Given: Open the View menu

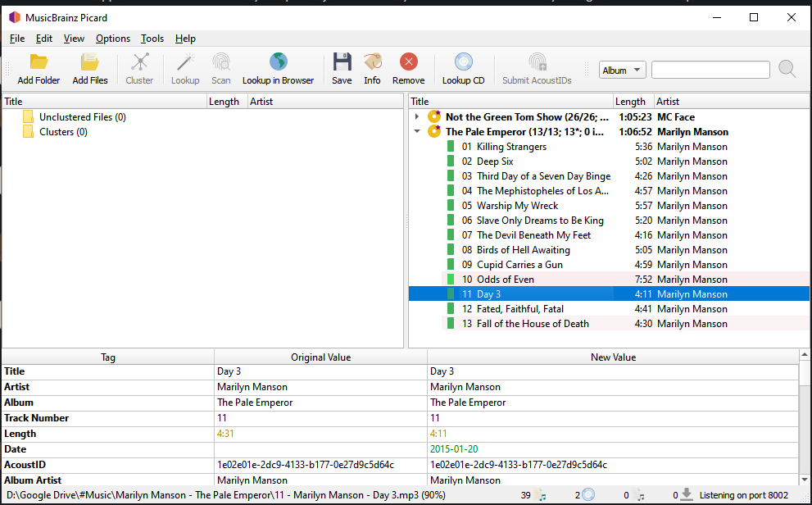Looking at the screenshot, I should click(74, 39).
